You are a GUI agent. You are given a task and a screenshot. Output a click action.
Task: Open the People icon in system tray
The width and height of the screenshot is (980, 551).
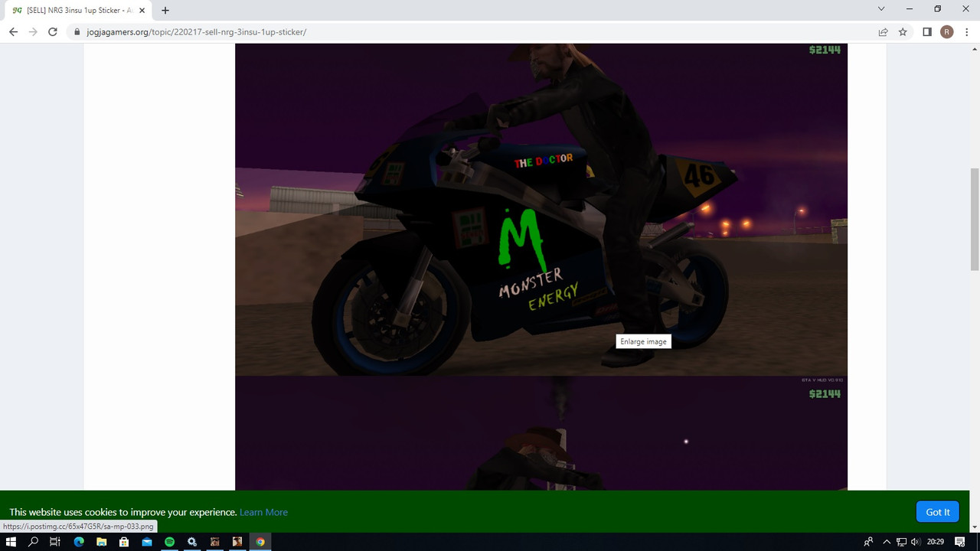point(868,542)
